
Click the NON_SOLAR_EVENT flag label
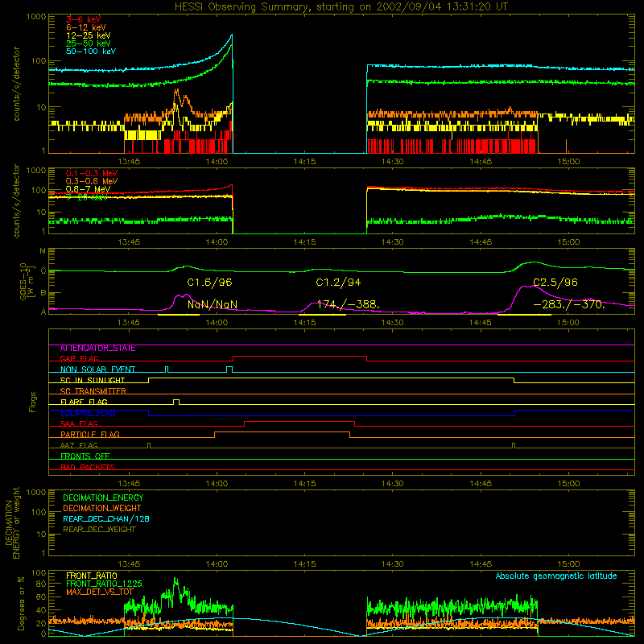97,369
